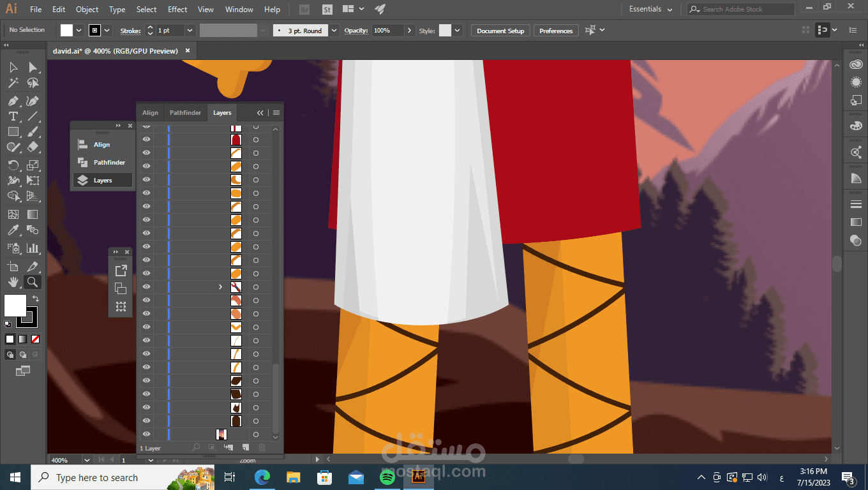Click target circle of the red cape item

(x=256, y=139)
